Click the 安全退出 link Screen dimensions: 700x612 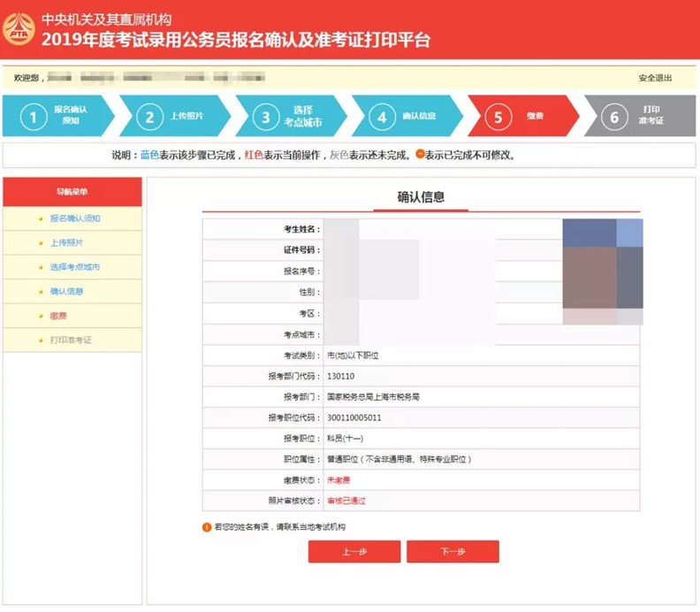[x=655, y=78]
